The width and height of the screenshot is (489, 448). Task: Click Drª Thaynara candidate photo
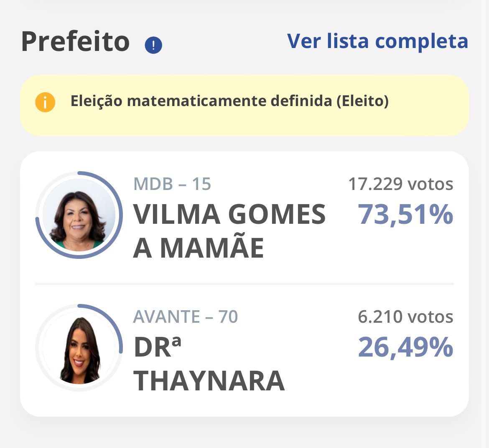coord(79,349)
